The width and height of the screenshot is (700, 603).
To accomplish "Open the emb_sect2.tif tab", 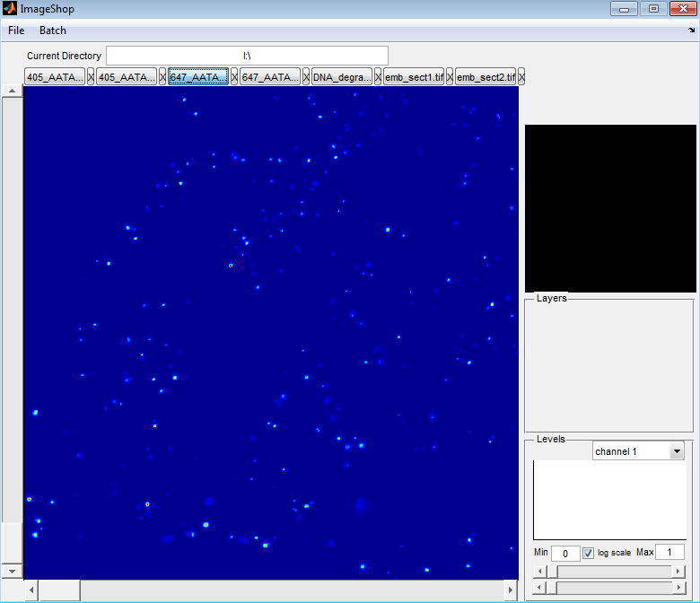I will [486, 77].
